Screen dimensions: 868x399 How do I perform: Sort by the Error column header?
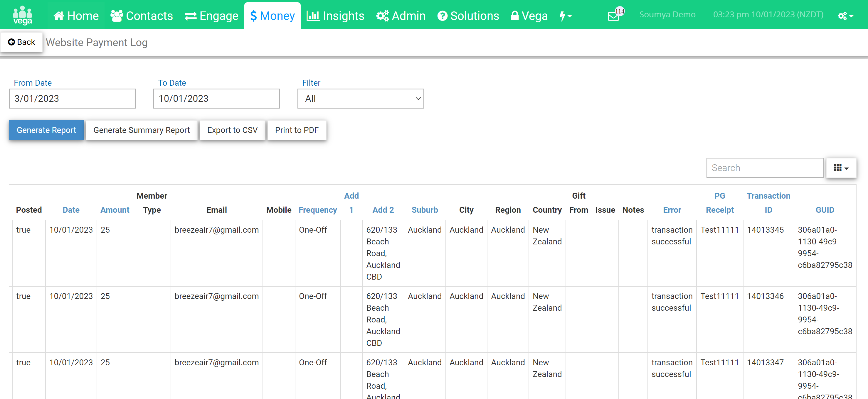coord(672,210)
